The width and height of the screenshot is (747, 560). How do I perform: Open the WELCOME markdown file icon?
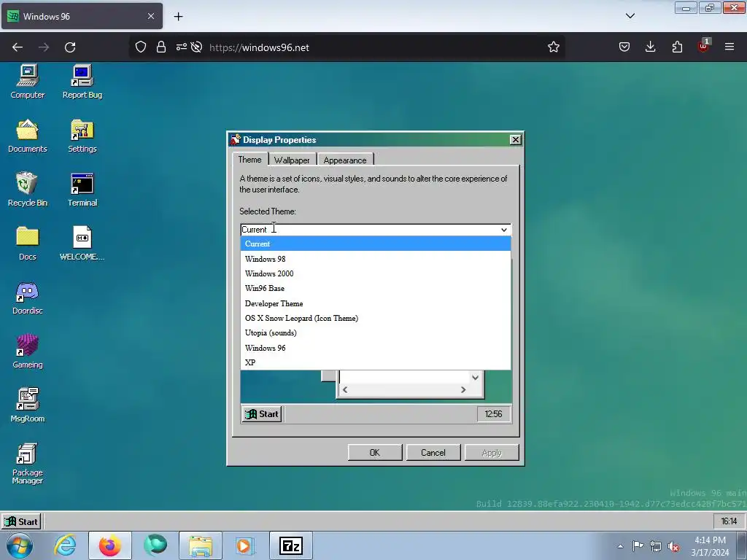pyautogui.click(x=82, y=244)
